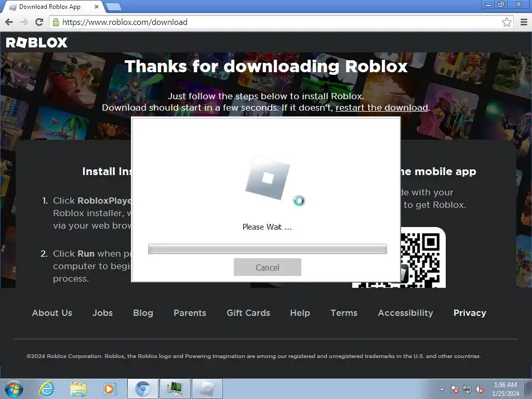Click the 'Please Wait ...' text
Image resolution: width=532 pixels, height=399 pixels.
267,227
